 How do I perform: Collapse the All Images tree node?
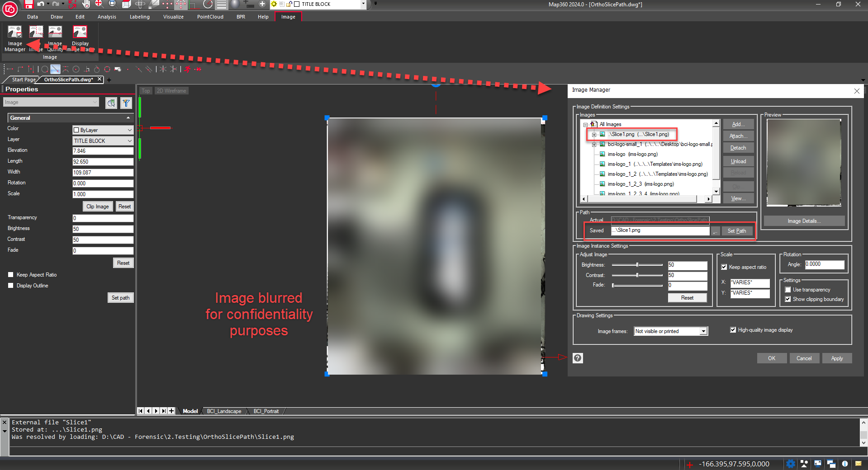point(585,125)
